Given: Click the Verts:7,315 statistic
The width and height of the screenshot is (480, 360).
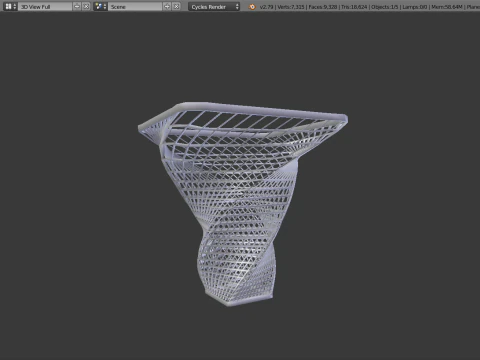Looking at the screenshot, I should click(x=291, y=7).
